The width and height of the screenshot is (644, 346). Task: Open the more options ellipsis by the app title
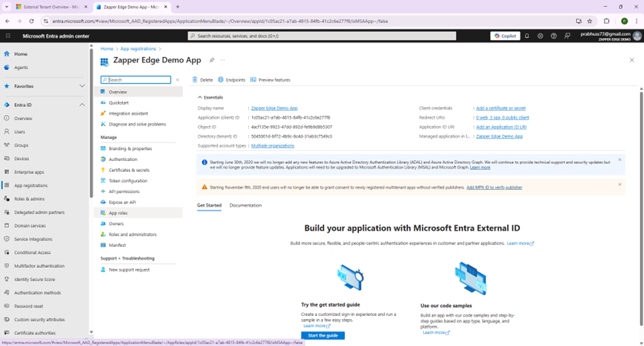tap(223, 60)
